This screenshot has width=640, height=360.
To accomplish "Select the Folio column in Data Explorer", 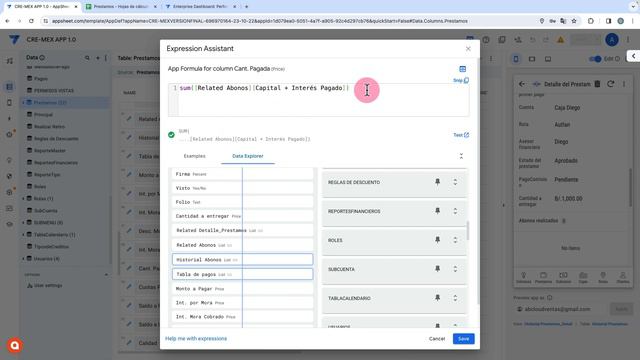I will 242,202.
